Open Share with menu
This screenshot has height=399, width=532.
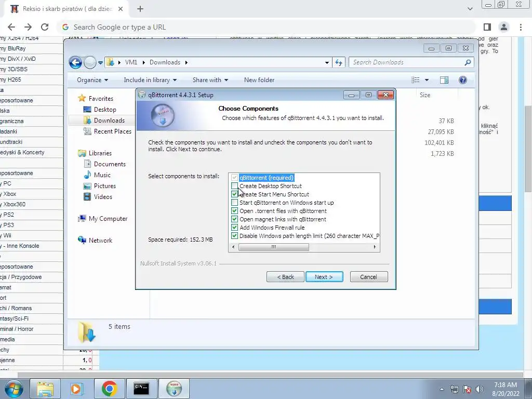coord(210,80)
